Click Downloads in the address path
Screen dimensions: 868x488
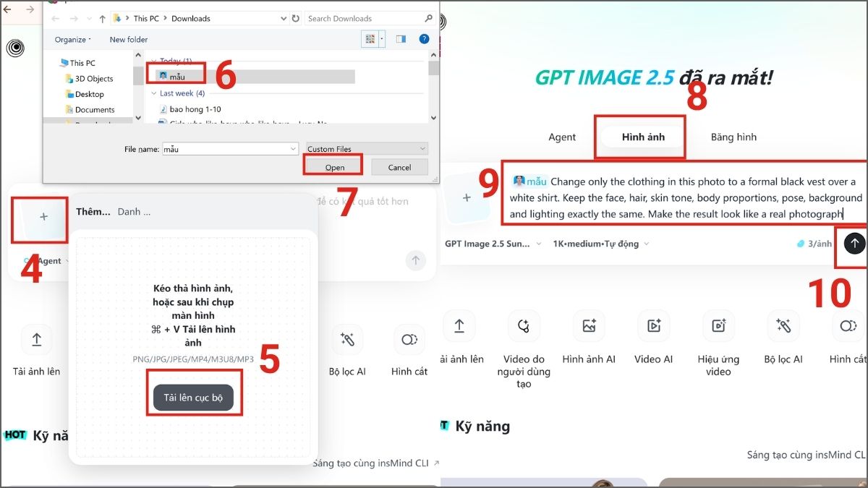191,18
